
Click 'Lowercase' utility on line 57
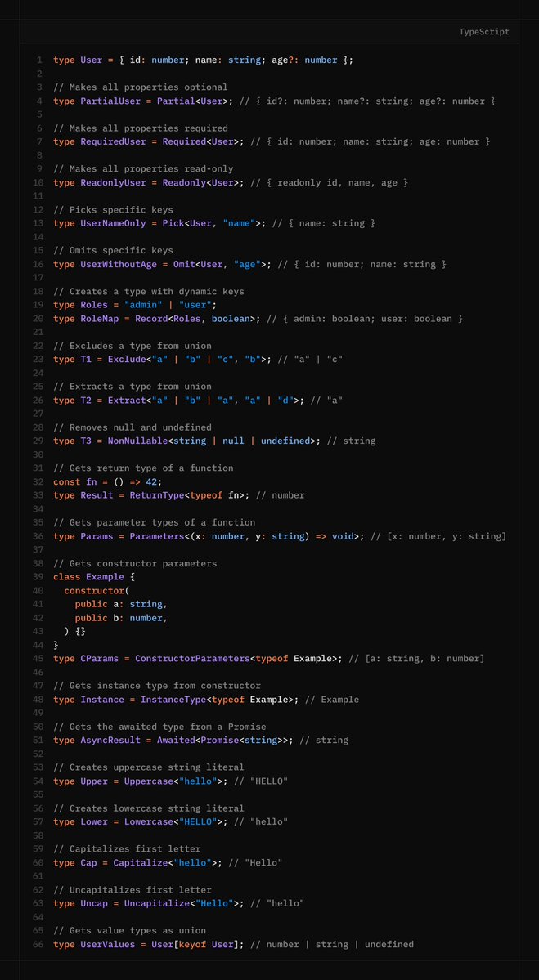coord(149,822)
